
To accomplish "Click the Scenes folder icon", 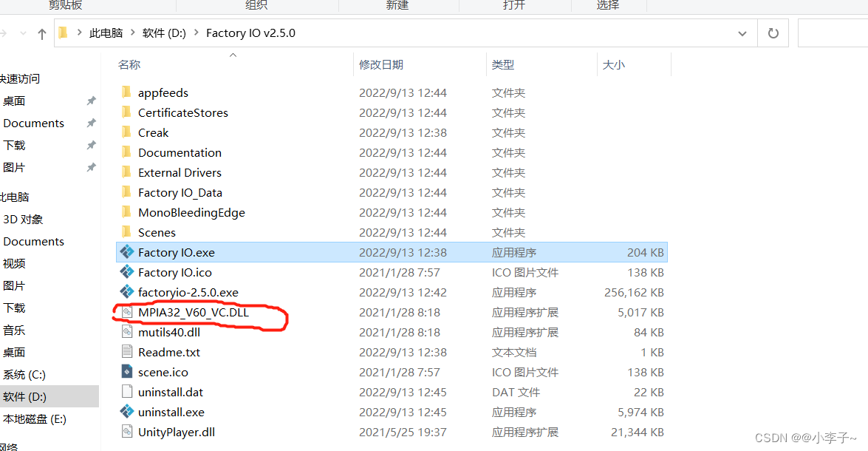I will point(126,231).
